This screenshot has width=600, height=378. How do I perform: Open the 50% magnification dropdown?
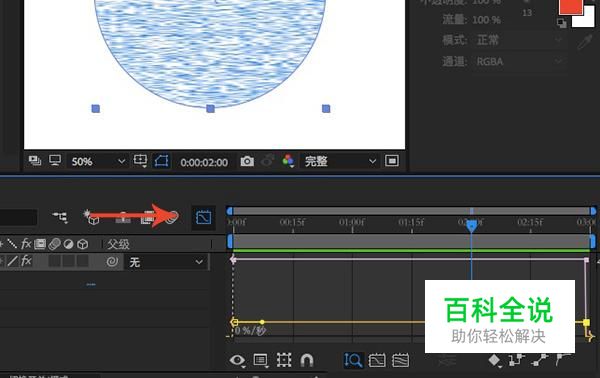click(x=98, y=161)
